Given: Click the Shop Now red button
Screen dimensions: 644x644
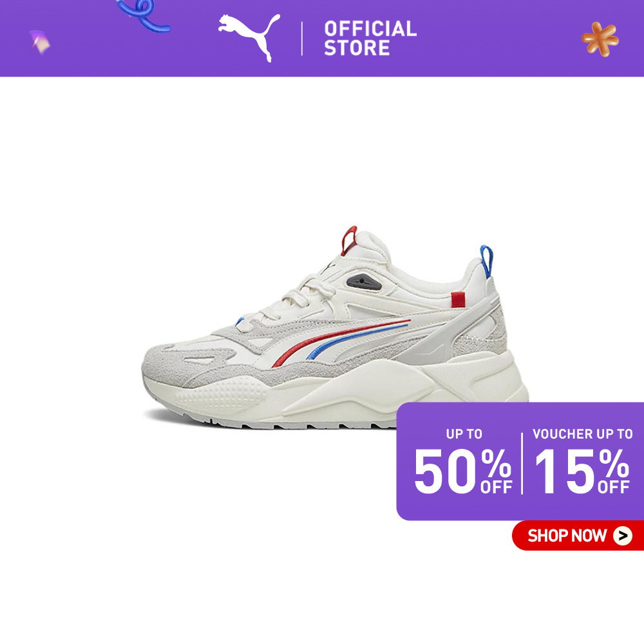Looking at the screenshot, I should [x=578, y=536].
